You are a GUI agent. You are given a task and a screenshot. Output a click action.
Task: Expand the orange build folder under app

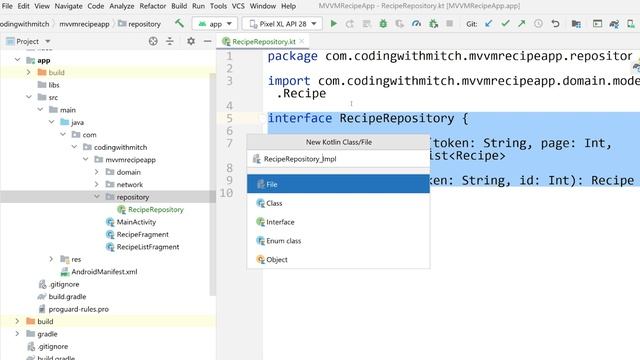[x=29, y=72]
